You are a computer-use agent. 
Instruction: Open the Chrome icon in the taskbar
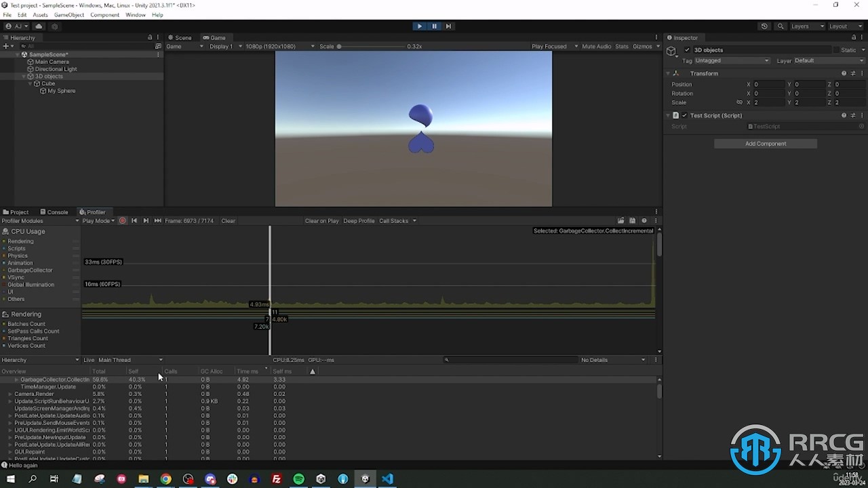click(165, 479)
